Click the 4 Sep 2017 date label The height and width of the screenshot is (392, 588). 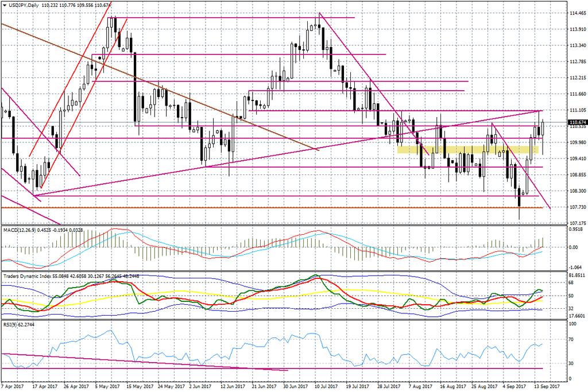point(514,386)
